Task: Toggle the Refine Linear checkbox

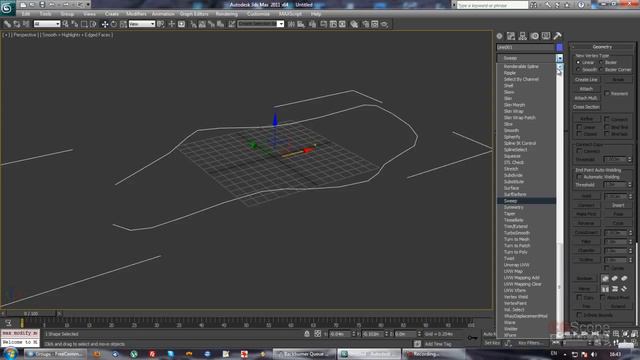Action: 579,127
